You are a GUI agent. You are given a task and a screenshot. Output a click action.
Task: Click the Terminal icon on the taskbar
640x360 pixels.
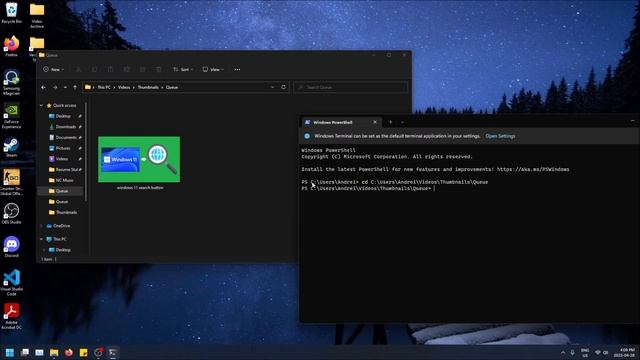(x=113, y=352)
